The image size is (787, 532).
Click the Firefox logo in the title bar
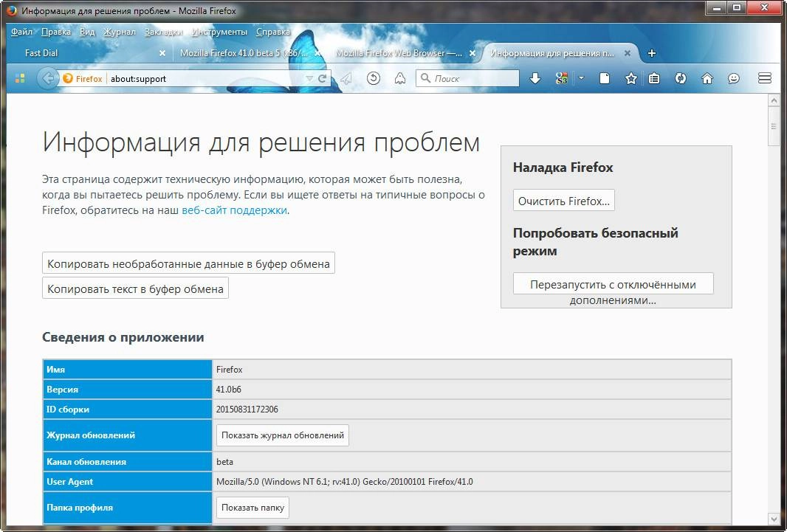pos(12,10)
